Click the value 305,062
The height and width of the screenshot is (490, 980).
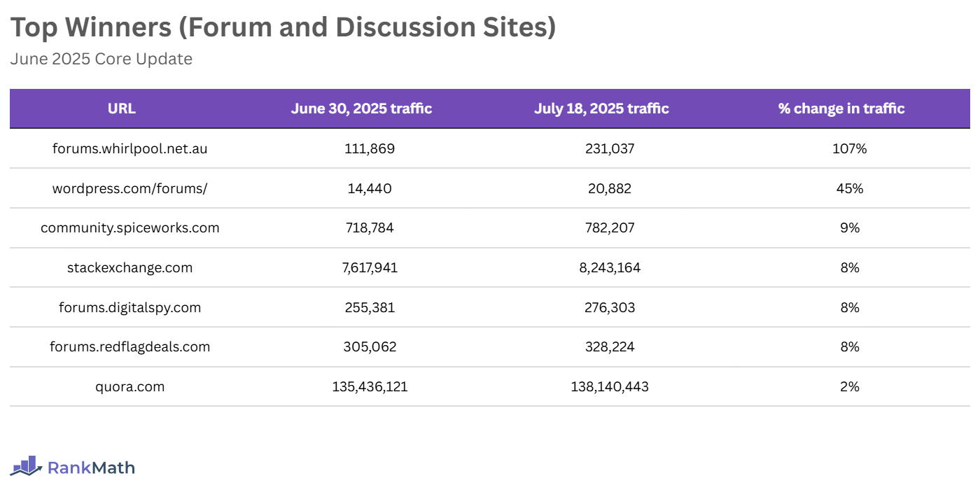coord(370,346)
